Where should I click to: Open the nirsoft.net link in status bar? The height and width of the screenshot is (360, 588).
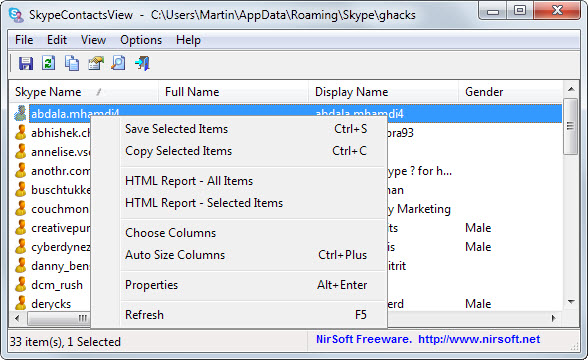click(479, 339)
